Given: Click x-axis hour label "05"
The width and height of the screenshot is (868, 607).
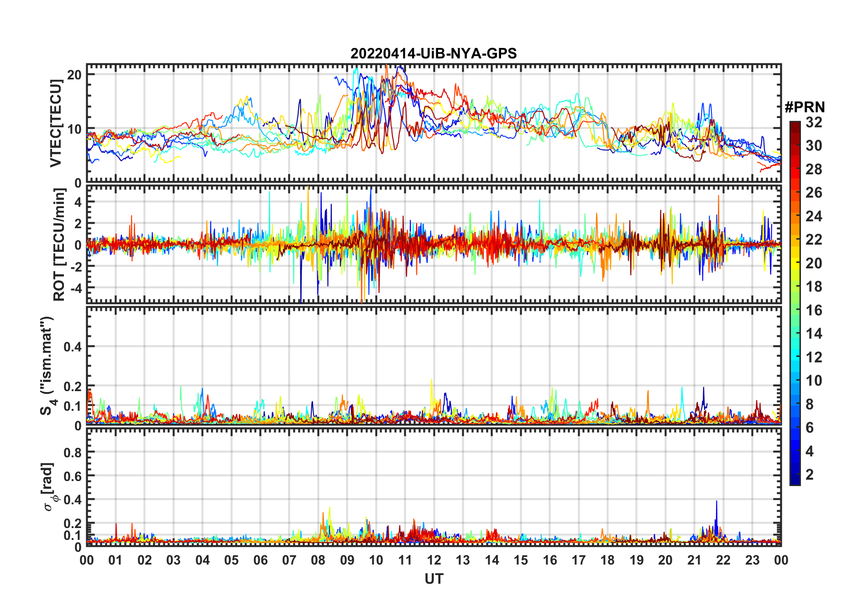Looking at the screenshot, I should [231, 560].
